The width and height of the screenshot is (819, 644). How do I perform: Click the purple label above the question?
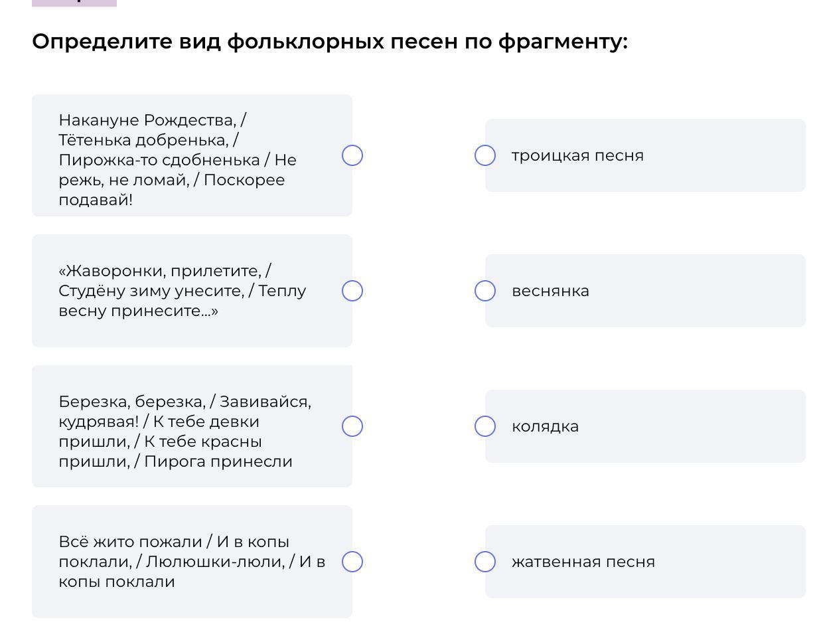74,3
